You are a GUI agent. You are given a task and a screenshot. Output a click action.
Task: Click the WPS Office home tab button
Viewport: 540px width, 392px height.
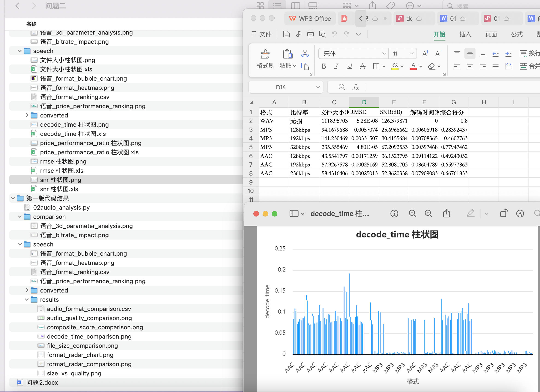(x=310, y=19)
